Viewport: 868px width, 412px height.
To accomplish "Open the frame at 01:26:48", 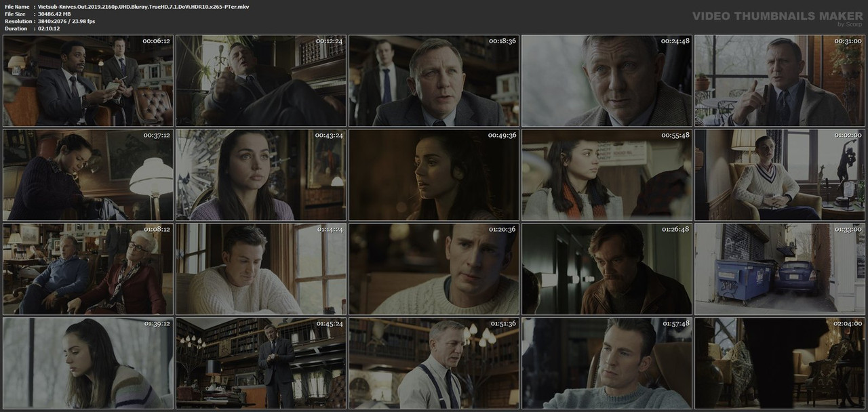I will point(607,269).
